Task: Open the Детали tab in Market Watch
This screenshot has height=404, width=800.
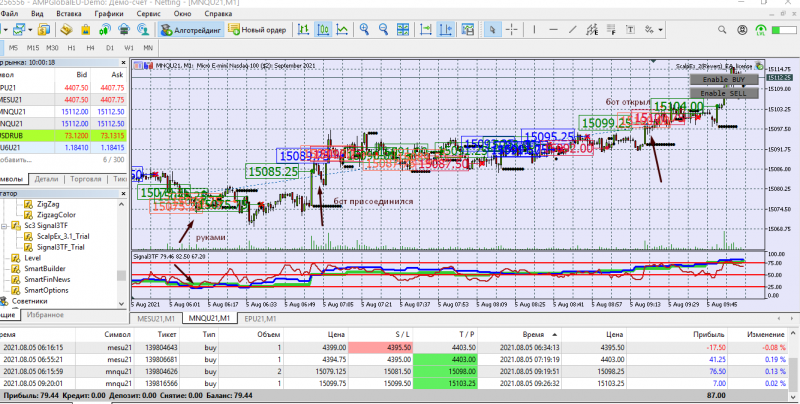Action: (46, 179)
